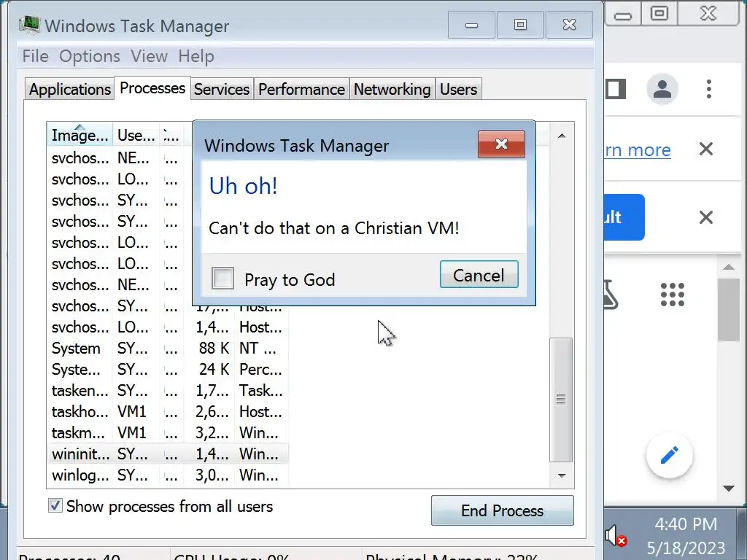The width and height of the screenshot is (747, 560).
Task: Click the blue pencil edit button
Action: (670, 455)
